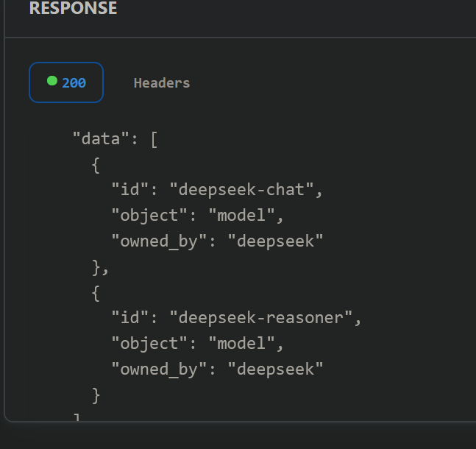Click the "id": "deepseek-reasoner" line
The image size is (476, 449).
[x=236, y=318]
